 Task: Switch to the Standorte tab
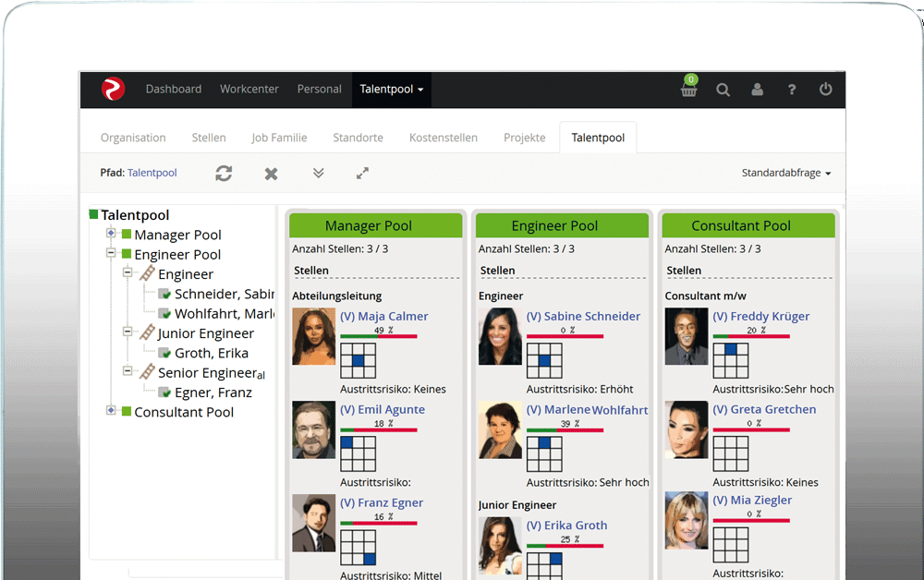pyautogui.click(x=358, y=138)
